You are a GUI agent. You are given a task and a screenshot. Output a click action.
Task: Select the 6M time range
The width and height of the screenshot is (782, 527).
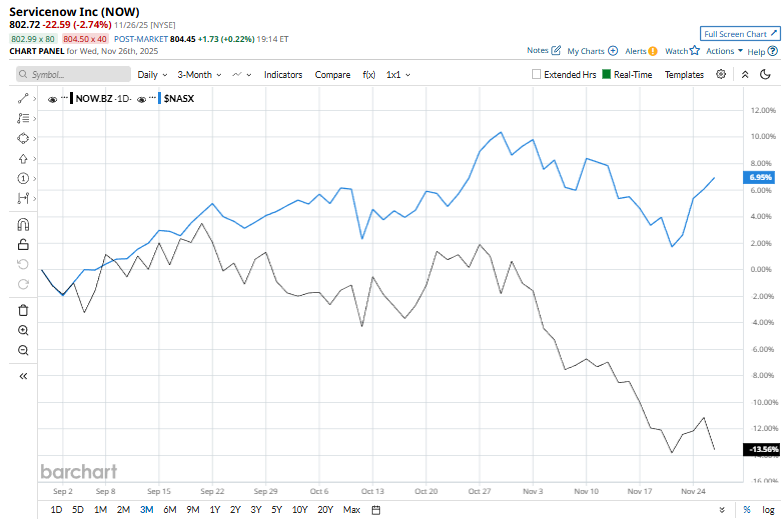click(x=170, y=510)
